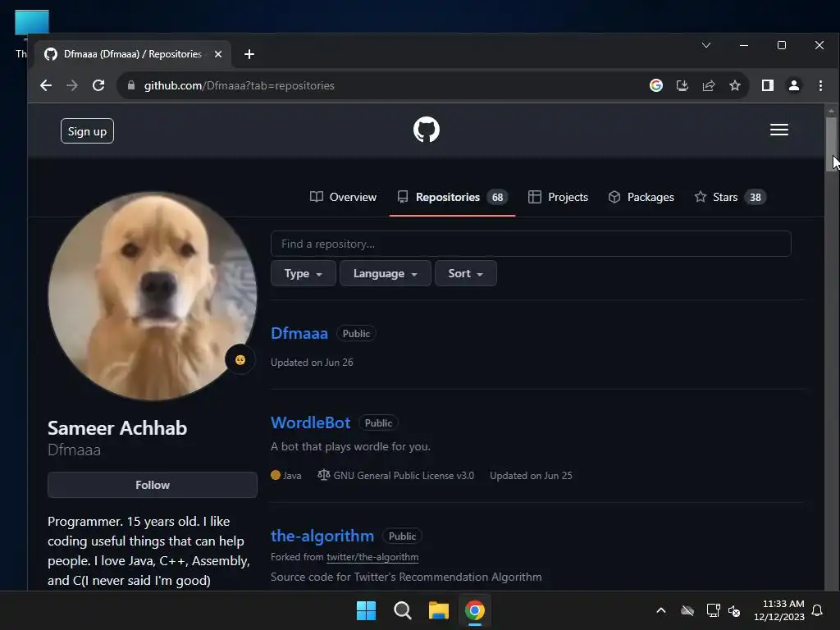Viewport: 840px width, 630px height.
Task: Click the GNU General Public License v3.0 text
Action: (404, 476)
